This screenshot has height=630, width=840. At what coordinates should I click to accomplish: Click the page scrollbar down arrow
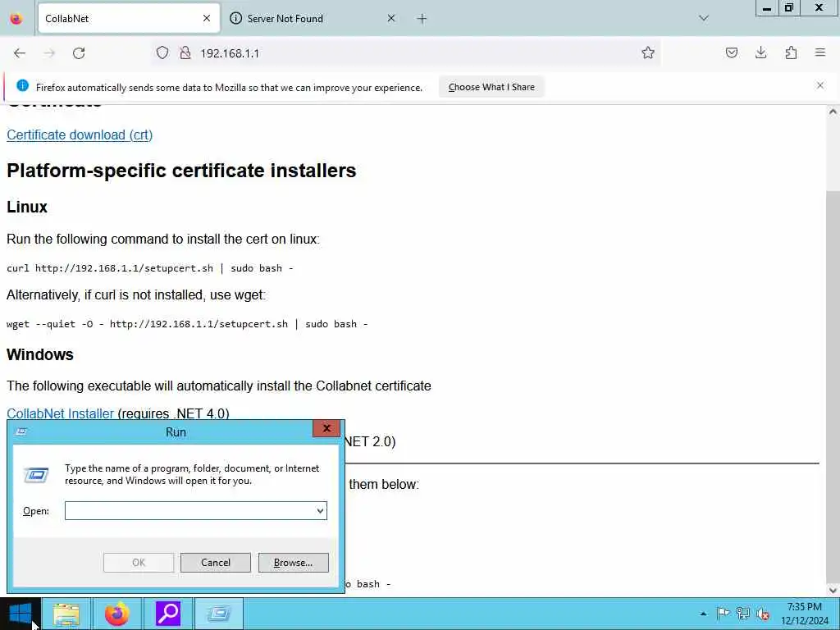(x=833, y=591)
